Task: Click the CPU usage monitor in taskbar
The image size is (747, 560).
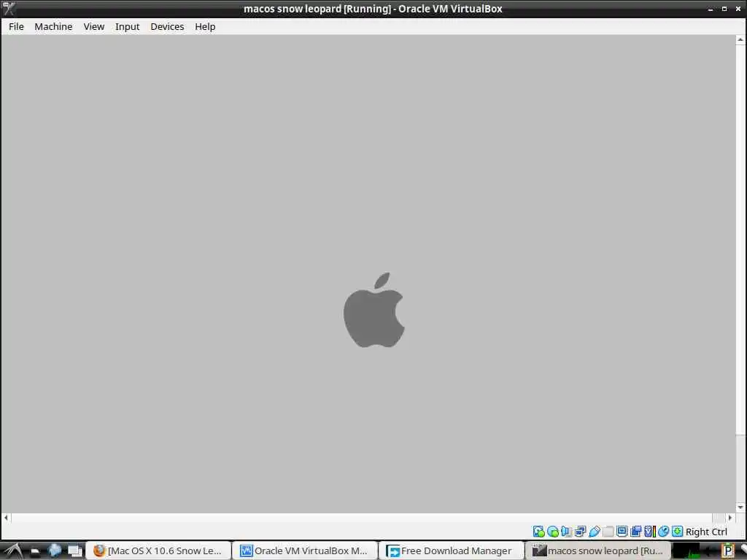Action: coord(686,551)
